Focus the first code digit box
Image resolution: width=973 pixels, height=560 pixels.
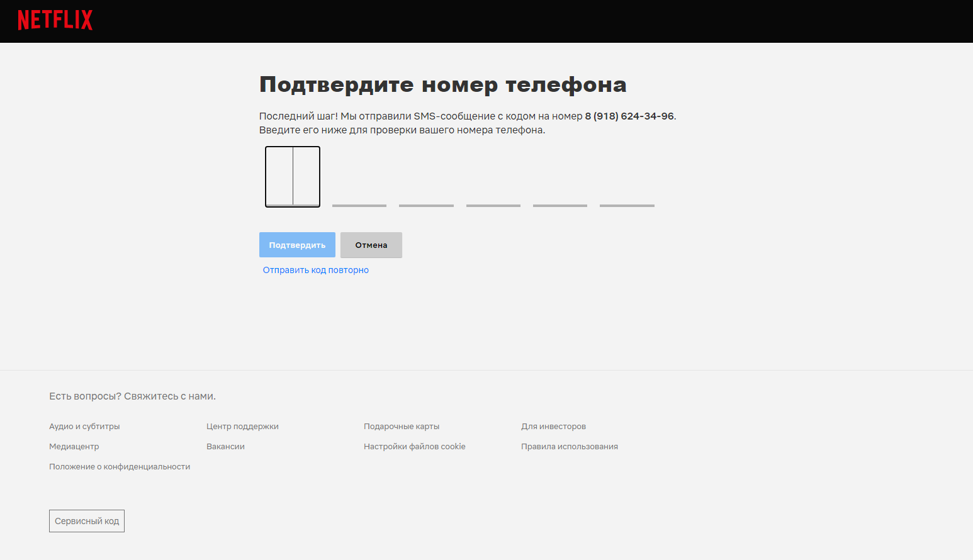point(293,177)
